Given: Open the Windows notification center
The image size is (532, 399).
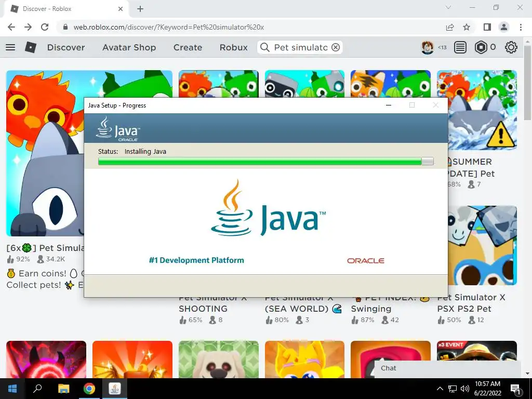Looking at the screenshot, I should (x=516, y=389).
